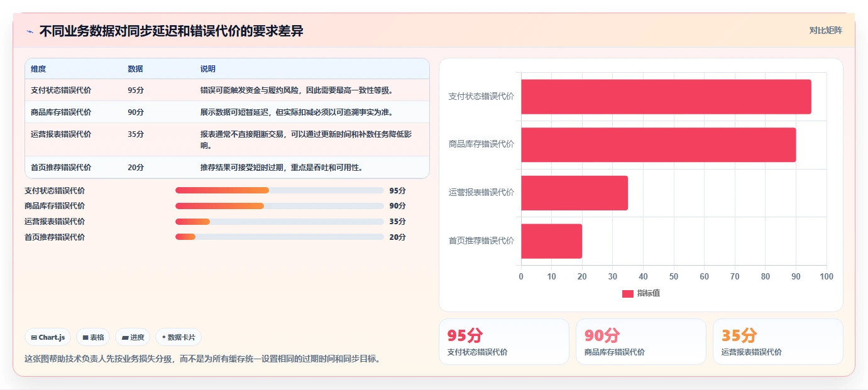Click the footer caption about 业务损失分级
This screenshot has width=868, height=390.
click(x=202, y=359)
